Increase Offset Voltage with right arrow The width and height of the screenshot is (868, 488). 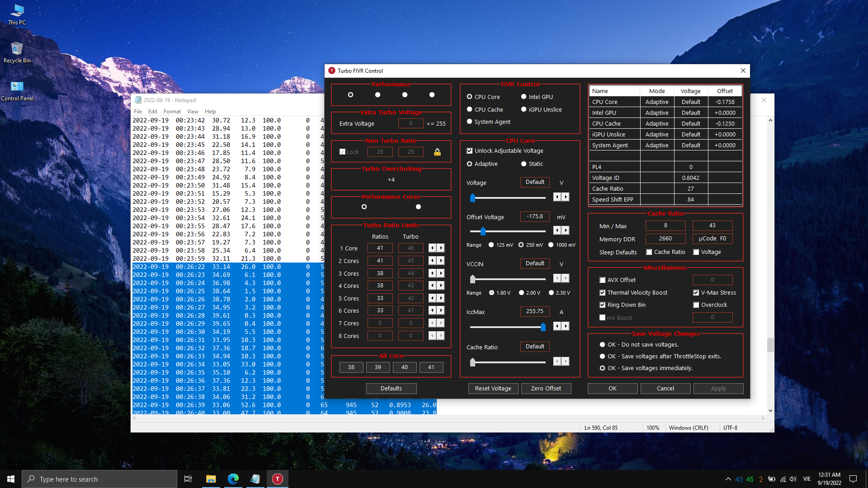tap(566, 230)
